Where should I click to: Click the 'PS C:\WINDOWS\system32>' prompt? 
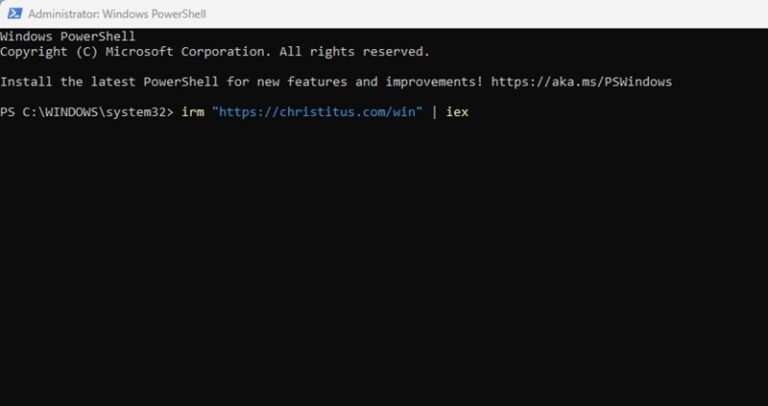87,112
